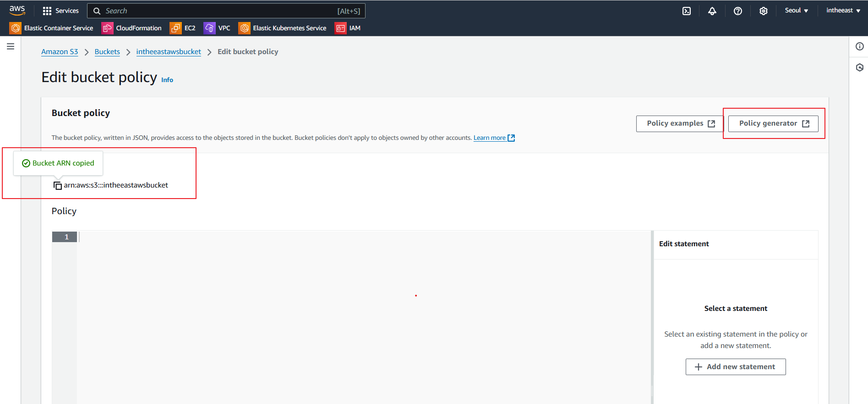Go to intheeastawsbucket breadcrumb link
The height and width of the screenshot is (404, 868).
[169, 52]
